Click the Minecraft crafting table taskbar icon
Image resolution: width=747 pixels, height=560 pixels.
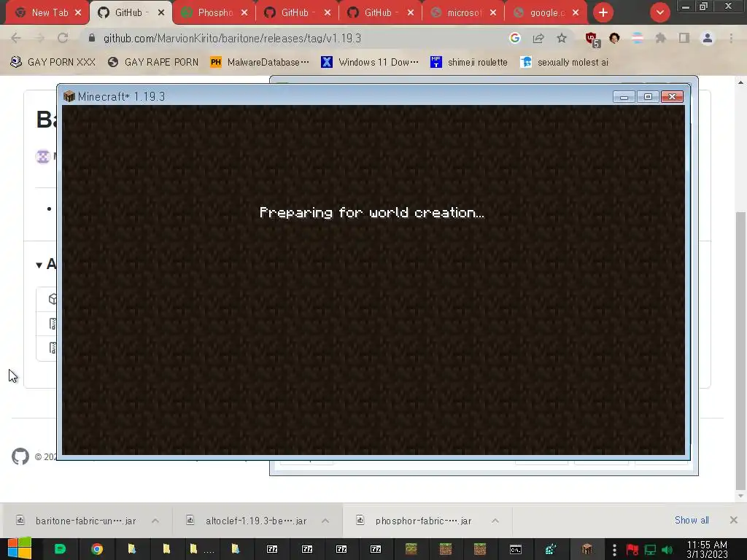point(587,550)
